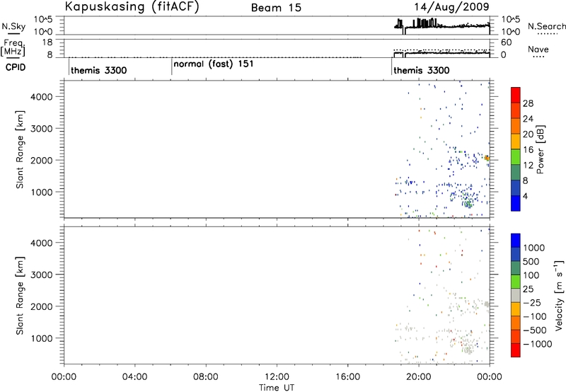Image resolution: width=566 pixels, height=392 pixels.
Task: Click the green Velocity segment 25 to 100
Action: 516,282
